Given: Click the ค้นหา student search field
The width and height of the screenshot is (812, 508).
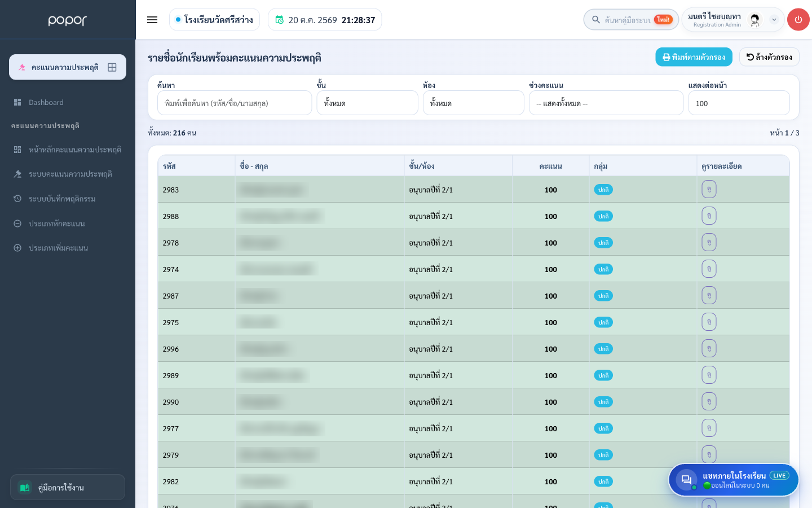Looking at the screenshot, I should [235, 103].
